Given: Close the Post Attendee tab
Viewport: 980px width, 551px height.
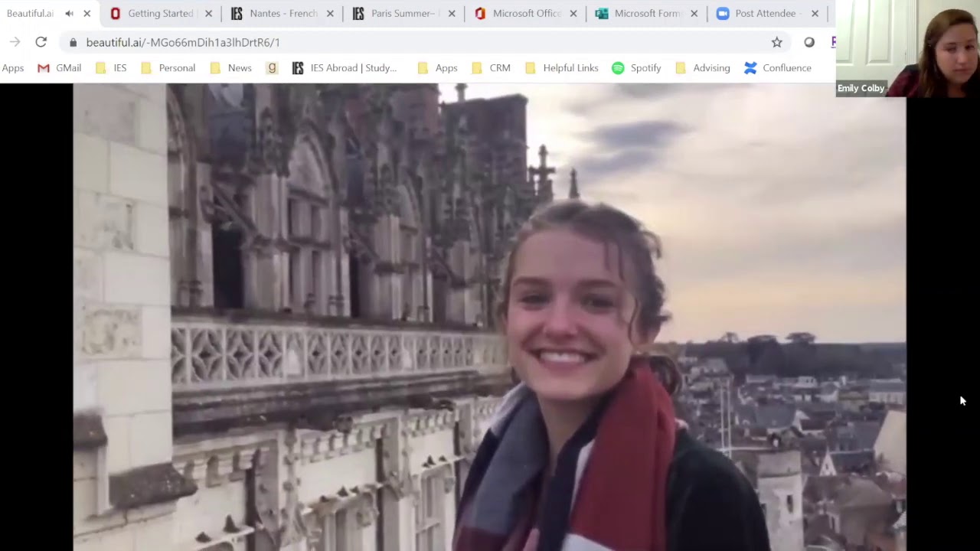Looking at the screenshot, I should [815, 14].
